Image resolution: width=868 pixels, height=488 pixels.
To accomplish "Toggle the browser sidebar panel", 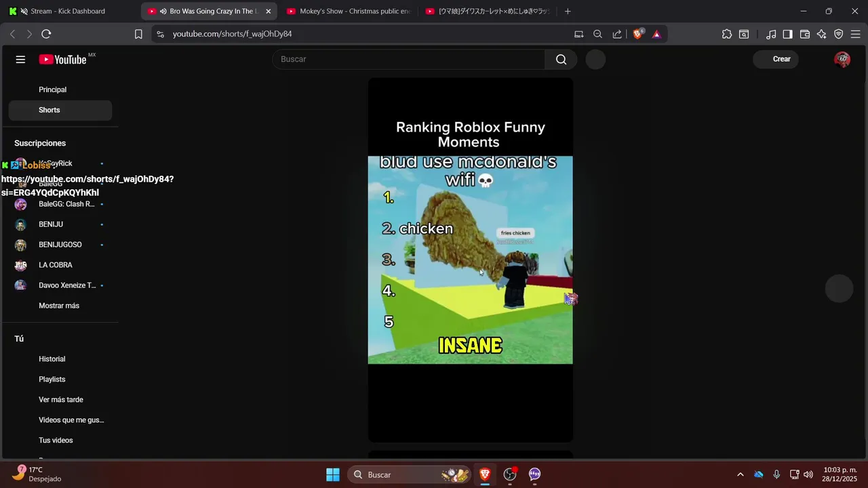I will pos(787,34).
